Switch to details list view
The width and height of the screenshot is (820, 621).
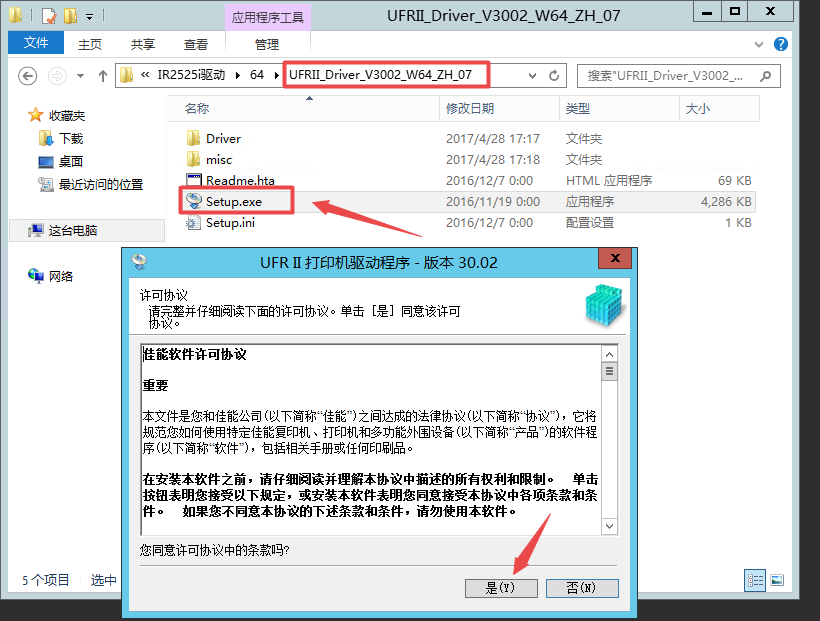pyautogui.click(x=755, y=580)
